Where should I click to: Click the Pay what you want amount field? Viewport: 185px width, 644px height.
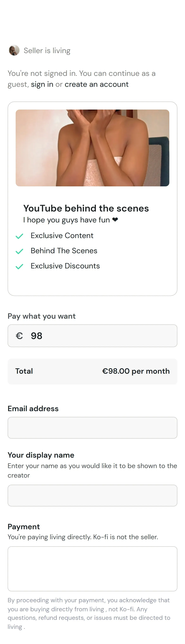[100, 336]
